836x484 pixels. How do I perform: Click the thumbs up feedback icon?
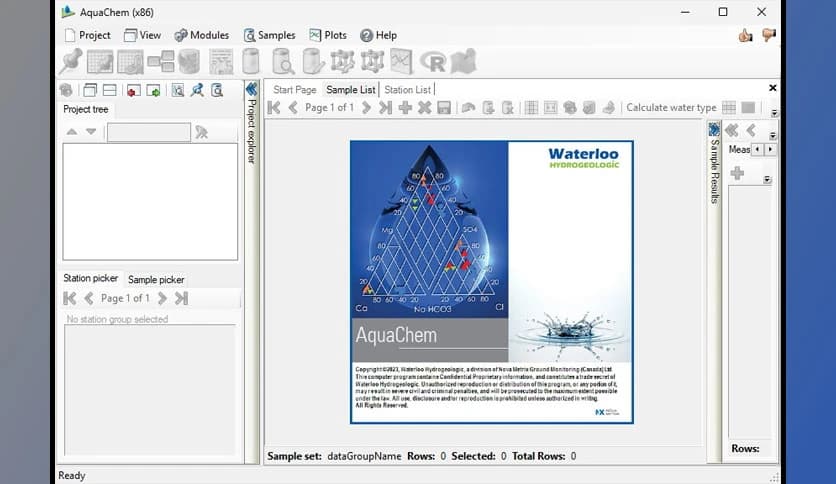point(745,35)
